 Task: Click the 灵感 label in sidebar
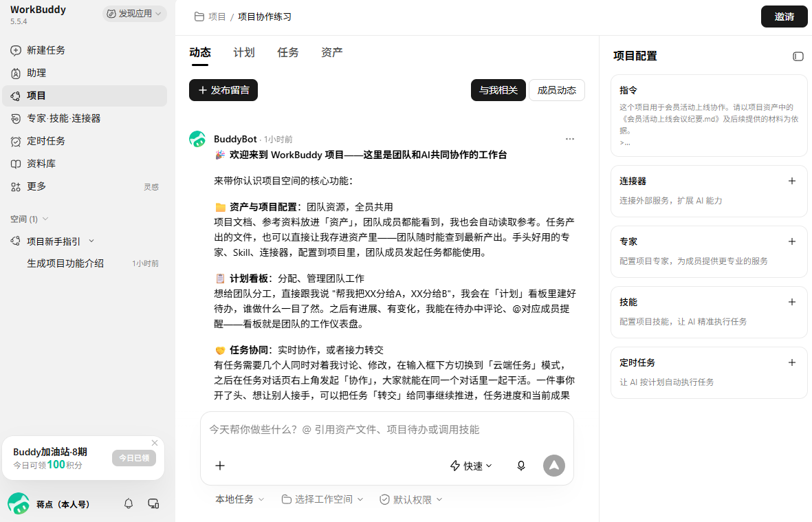[x=151, y=187]
